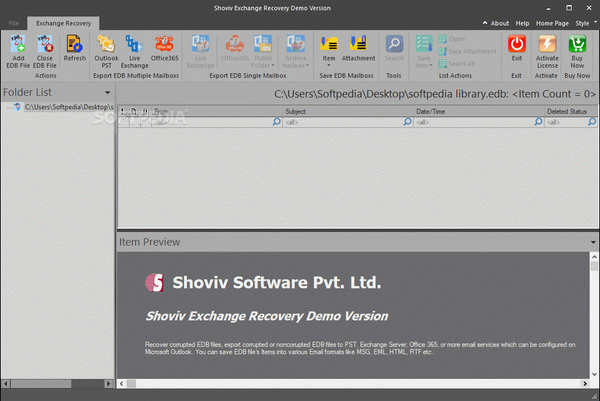Open the Archive mailbox export dropdown

coord(296,52)
